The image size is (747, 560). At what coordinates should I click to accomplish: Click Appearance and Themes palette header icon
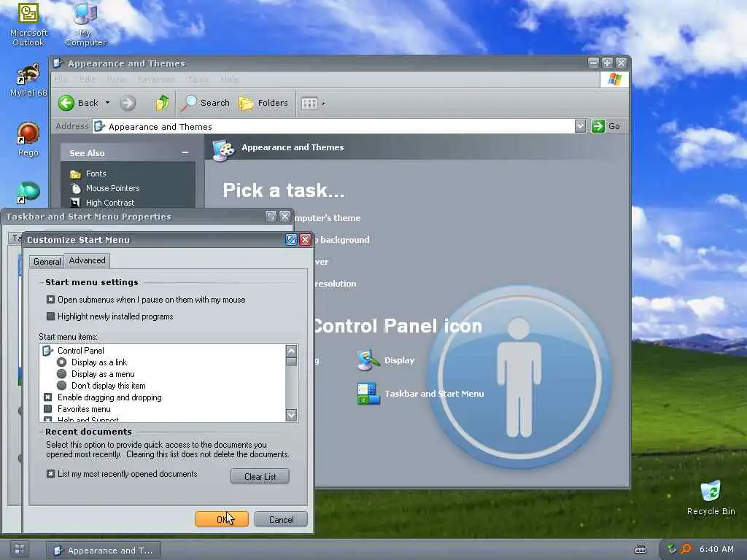point(223,150)
